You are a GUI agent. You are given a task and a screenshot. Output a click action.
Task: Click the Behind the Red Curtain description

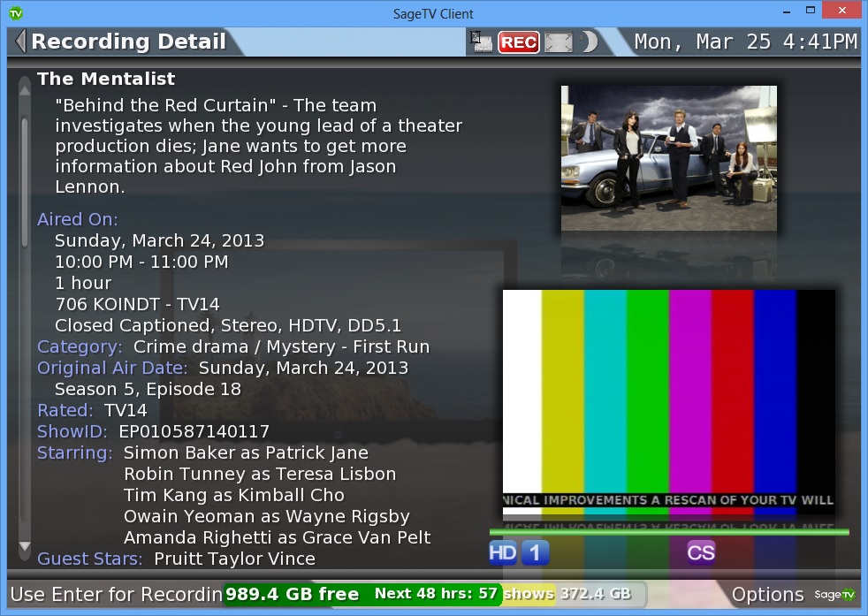258,146
